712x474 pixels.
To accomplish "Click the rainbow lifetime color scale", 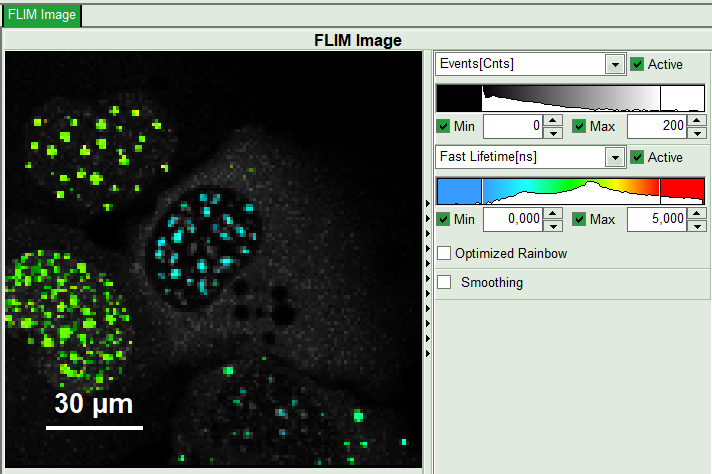I will 570,191.
